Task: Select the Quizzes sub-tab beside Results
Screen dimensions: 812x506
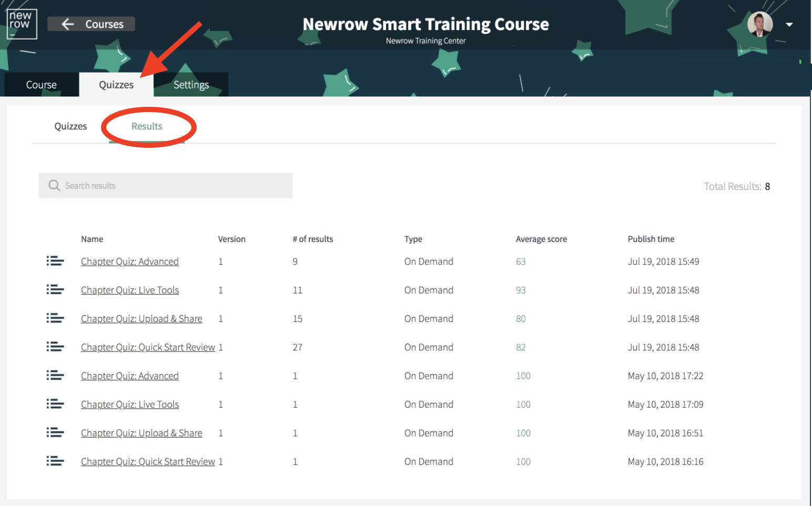Action: [70, 126]
